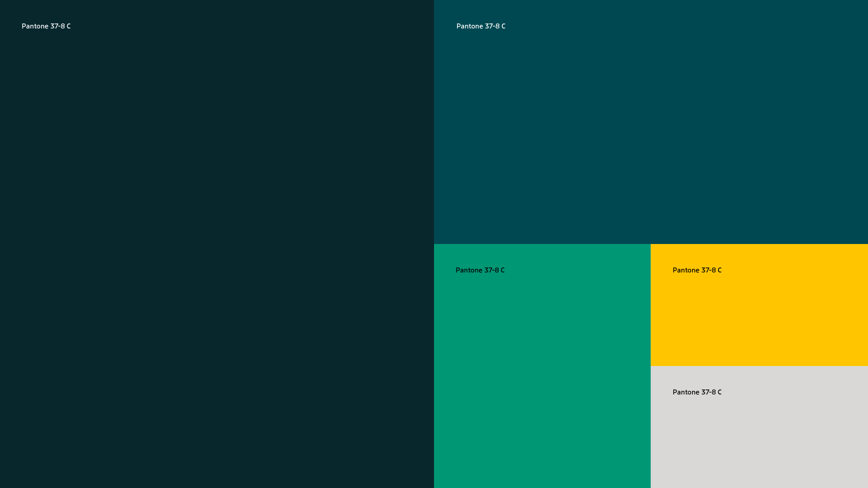Select the darkest navy-teal color swatch

pyautogui.click(x=217, y=253)
